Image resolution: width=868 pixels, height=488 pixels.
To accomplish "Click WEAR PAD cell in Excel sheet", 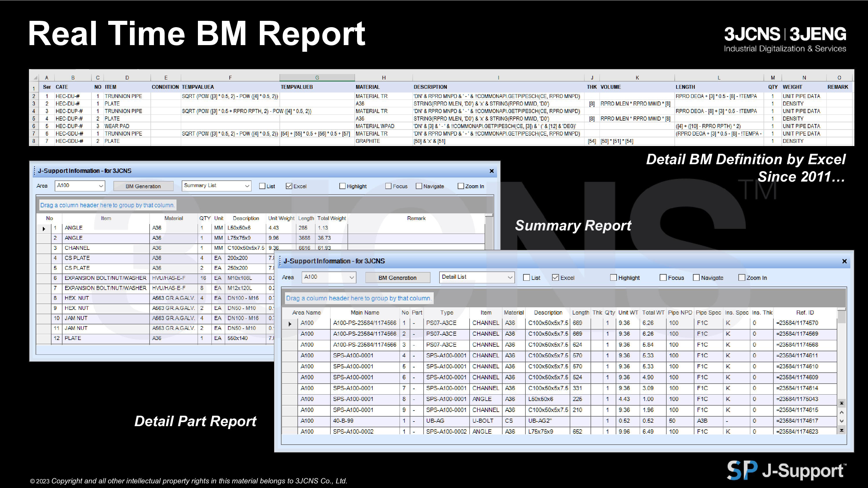I will point(127,126).
